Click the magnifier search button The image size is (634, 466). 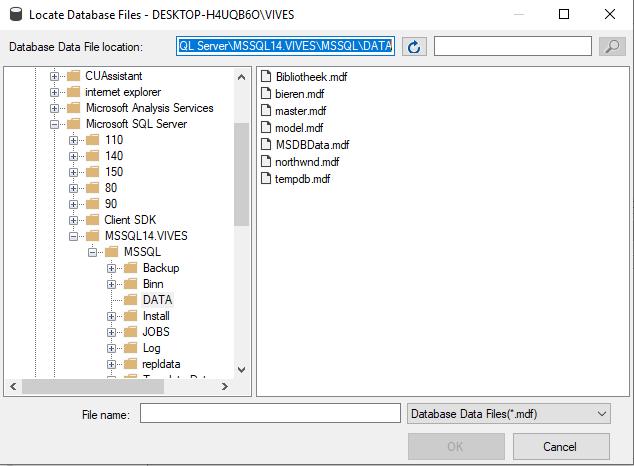click(x=612, y=46)
